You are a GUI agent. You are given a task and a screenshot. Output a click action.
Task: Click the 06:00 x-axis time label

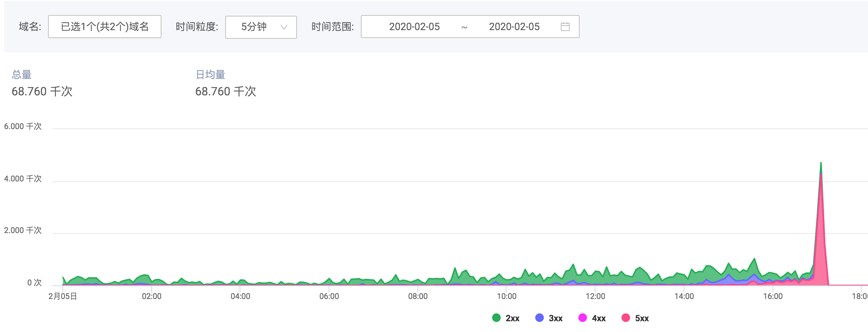[329, 296]
